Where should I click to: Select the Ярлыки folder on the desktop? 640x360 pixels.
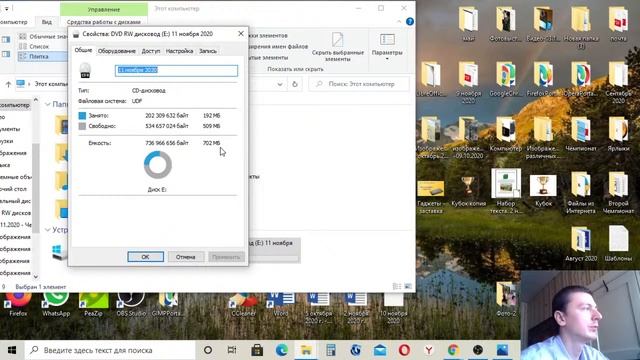618,135
